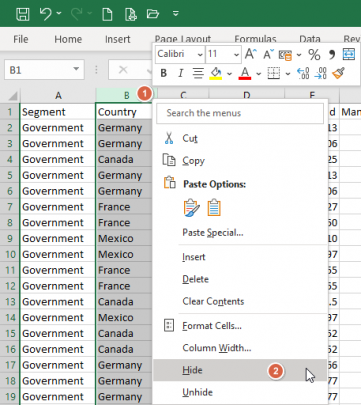
Task: Click the Save icon in quick access toolbar
Action: click(23, 14)
